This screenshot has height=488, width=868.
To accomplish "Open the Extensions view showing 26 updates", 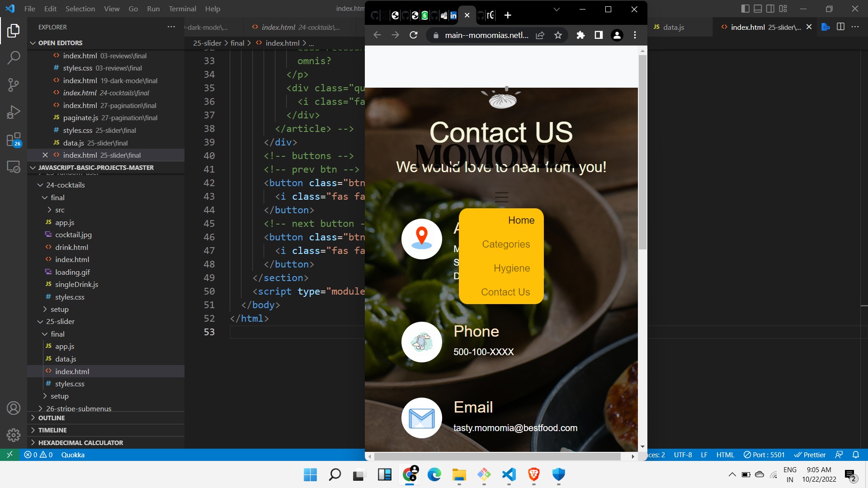I will click(x=14, y=139).
